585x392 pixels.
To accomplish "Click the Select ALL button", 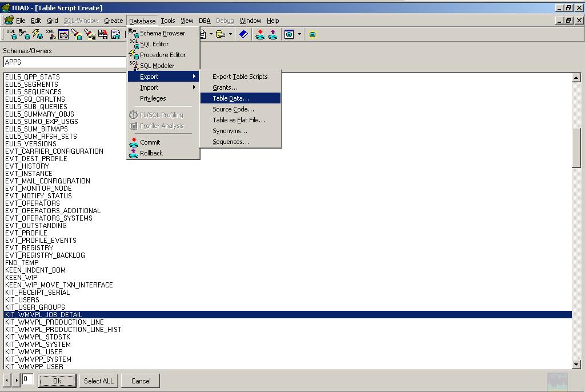I will pos(98,381).
